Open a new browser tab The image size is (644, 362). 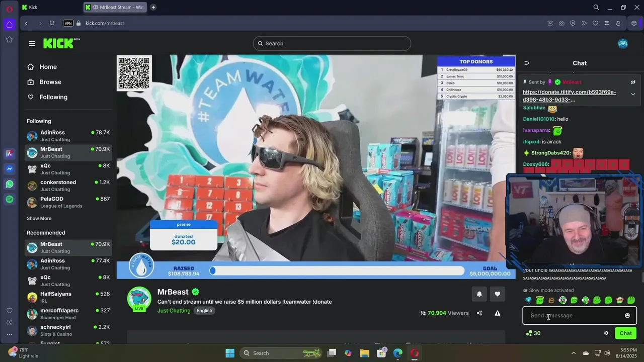[153, 7]
